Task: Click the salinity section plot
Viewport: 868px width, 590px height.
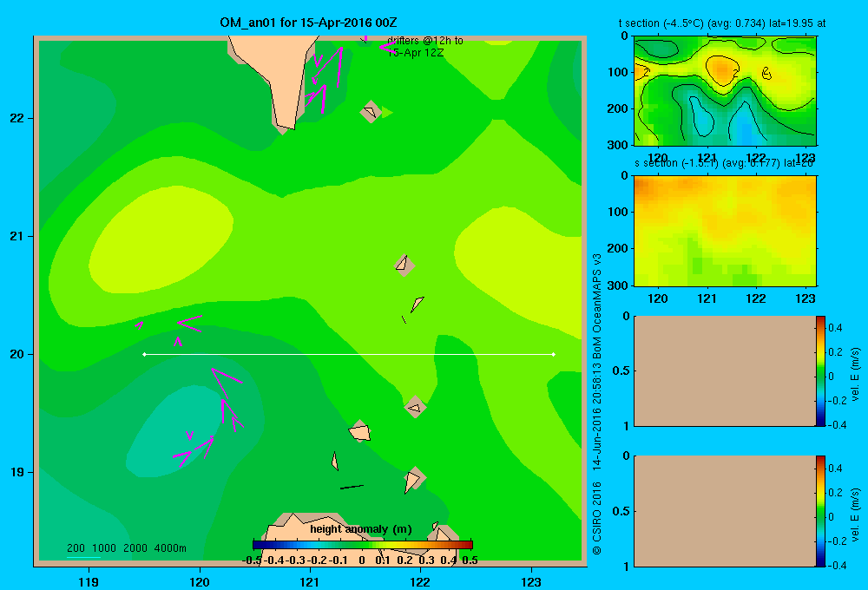Action: tap(725, 231)
